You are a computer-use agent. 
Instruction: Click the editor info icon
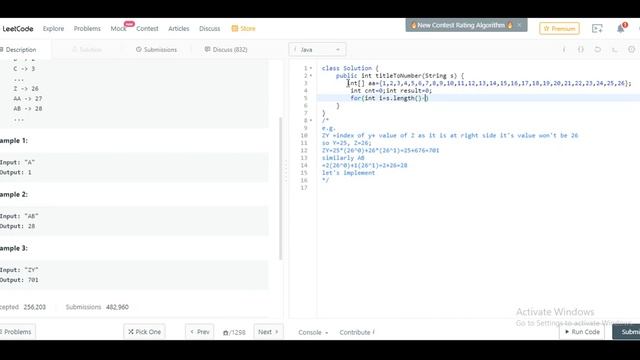[564, 49]
